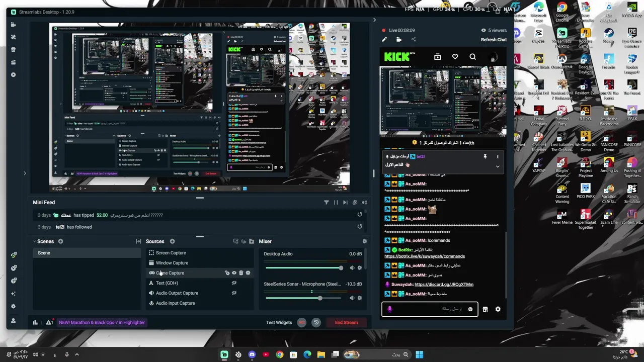This screenshot has width=644, height=362.
Task: Expand the left side panel arrow
Action: click(25, 173)
